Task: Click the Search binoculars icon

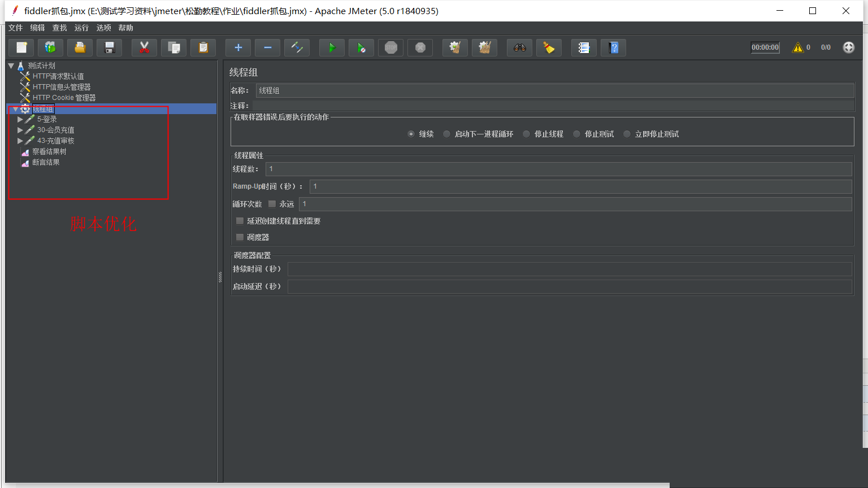Action: [x=519, y=48]
